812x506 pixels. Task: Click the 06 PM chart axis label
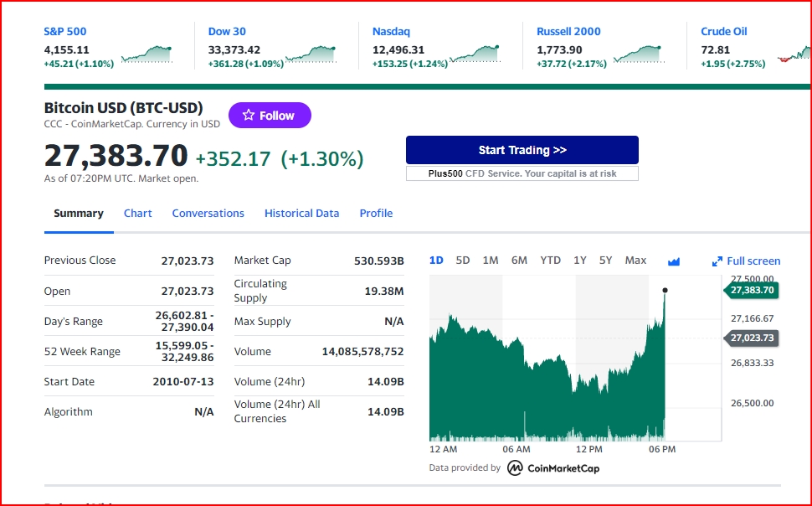tap(662, 449)
